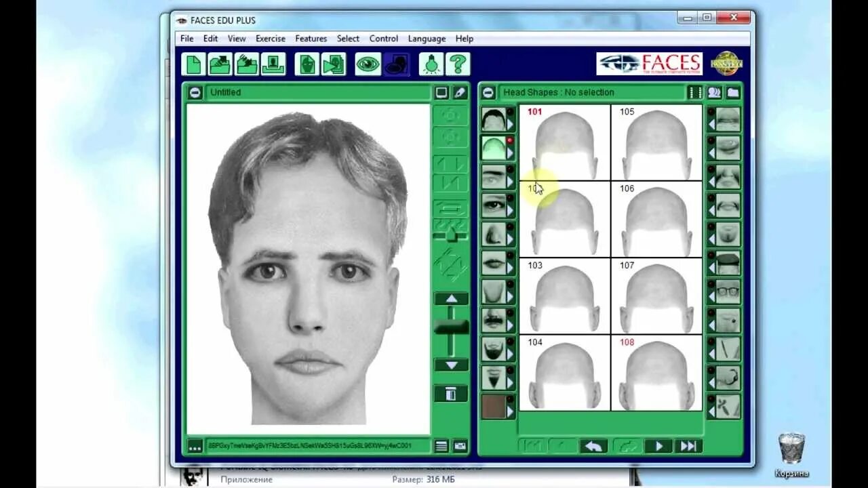Viewport: 868px width, 488px height.
Task: Toggle the red dot indicator on eyeglasses category
Action: click(711, 283)
